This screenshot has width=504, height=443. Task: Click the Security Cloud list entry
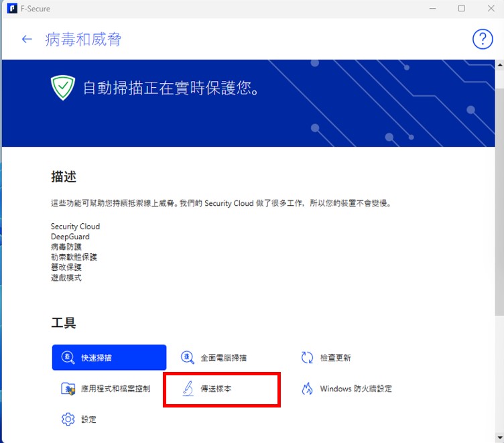(x=75, y=227)
